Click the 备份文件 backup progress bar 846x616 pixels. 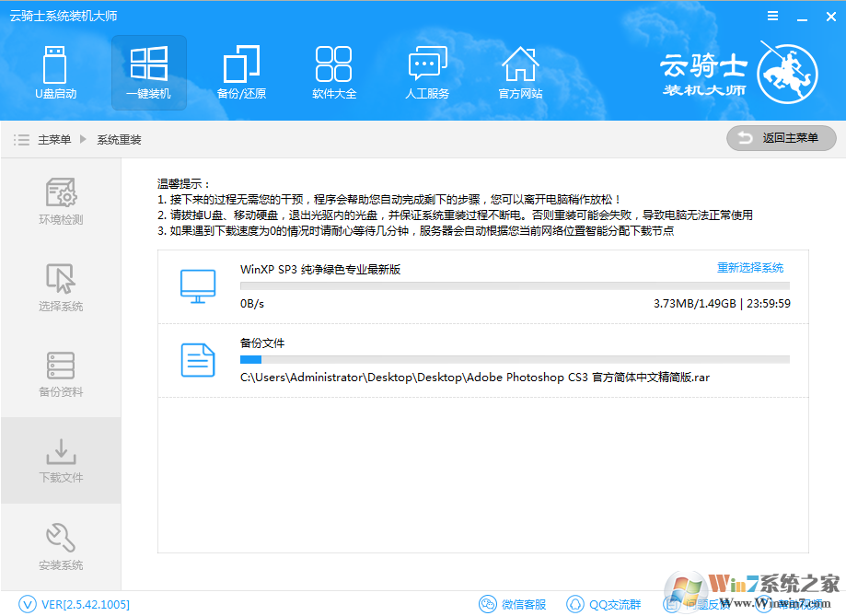point(514,360)
